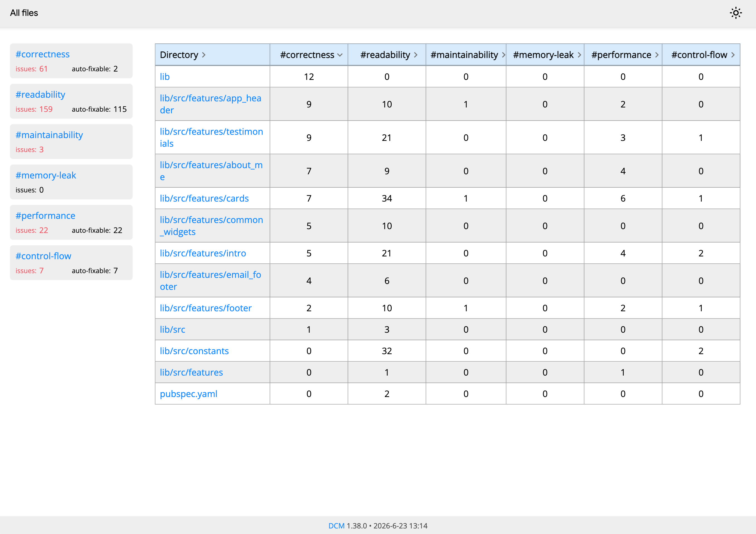
Task: Click readability value 2 in pubspec.yaml row
Action: point(387,394)
